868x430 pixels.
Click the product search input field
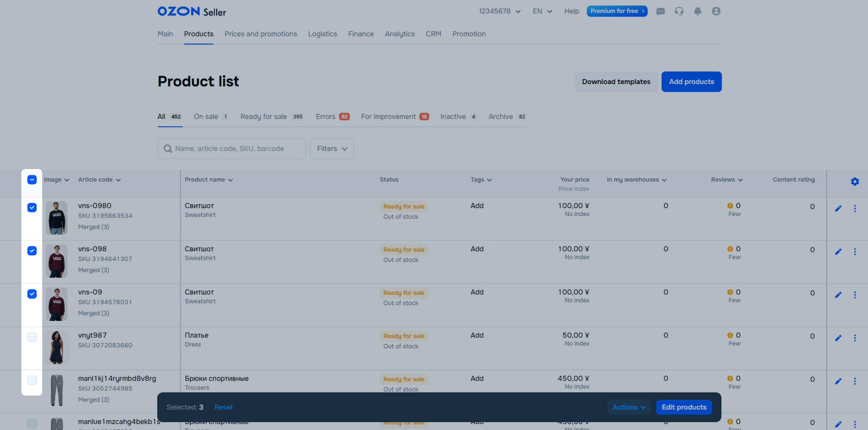pos(236,148)
